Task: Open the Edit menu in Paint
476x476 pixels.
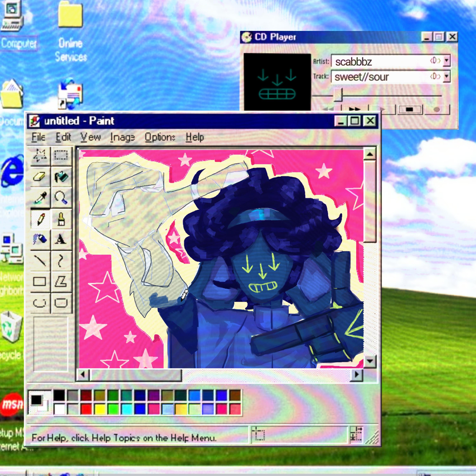Action: [63, 137]
